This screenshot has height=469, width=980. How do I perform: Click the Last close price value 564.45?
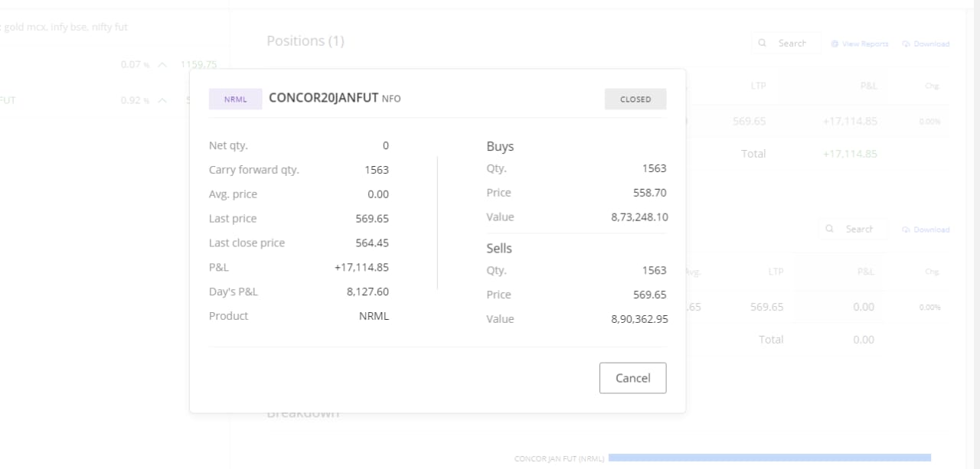coord(372,243)
